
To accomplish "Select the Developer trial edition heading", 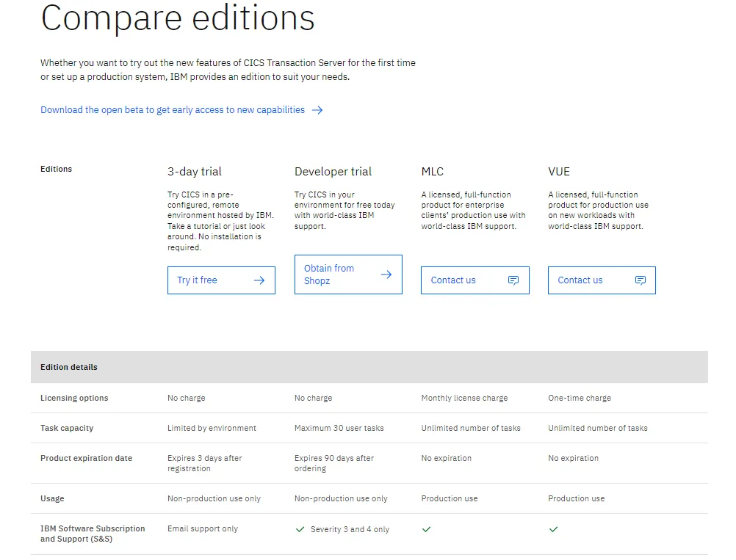I will (333, 172).
